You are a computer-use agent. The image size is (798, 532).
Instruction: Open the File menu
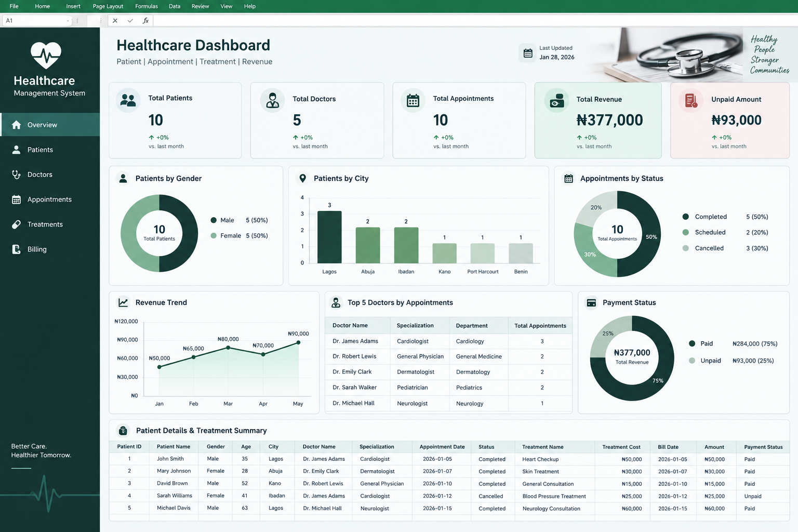[14, 6]
